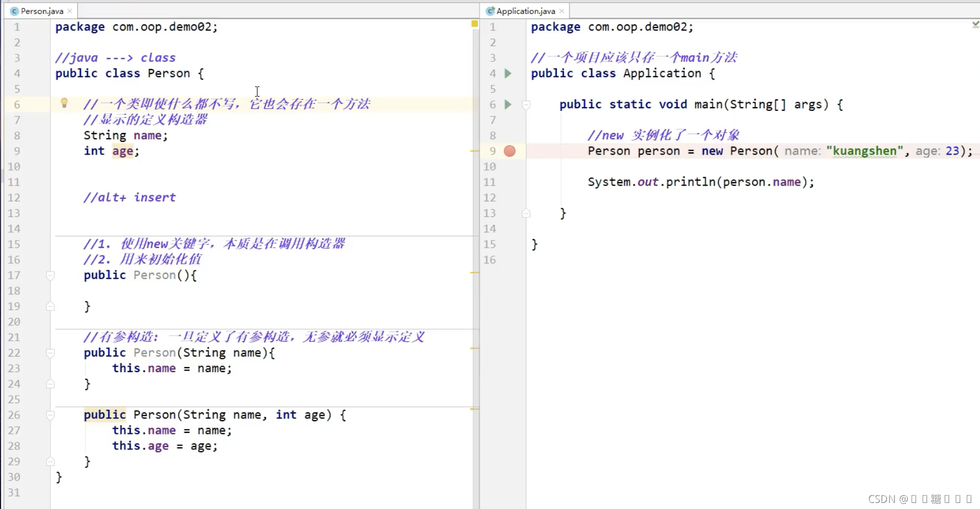Click the number 23 argument
980x509 pixels.
click(x=952, y=151)
